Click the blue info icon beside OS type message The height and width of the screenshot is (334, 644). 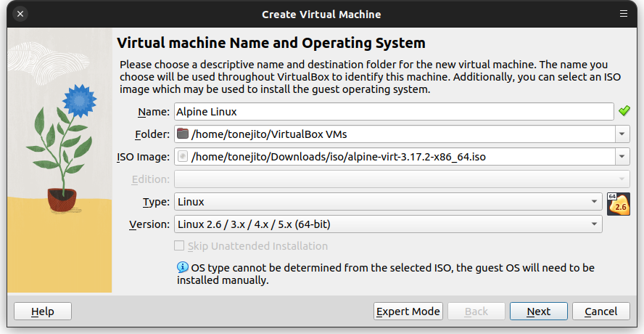click(183, 267)
